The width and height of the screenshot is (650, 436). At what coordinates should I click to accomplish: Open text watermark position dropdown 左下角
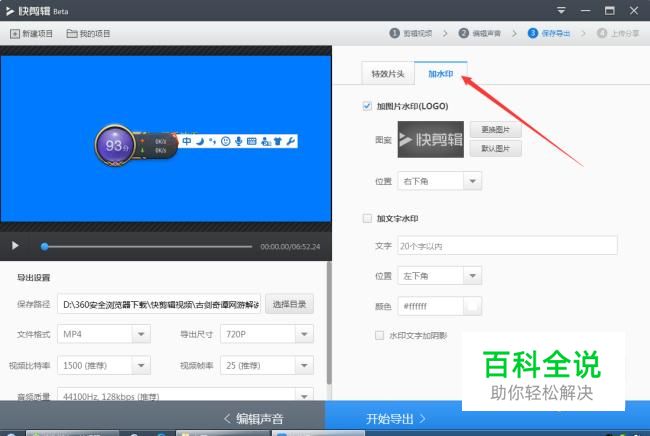click(x=439, y=276)
